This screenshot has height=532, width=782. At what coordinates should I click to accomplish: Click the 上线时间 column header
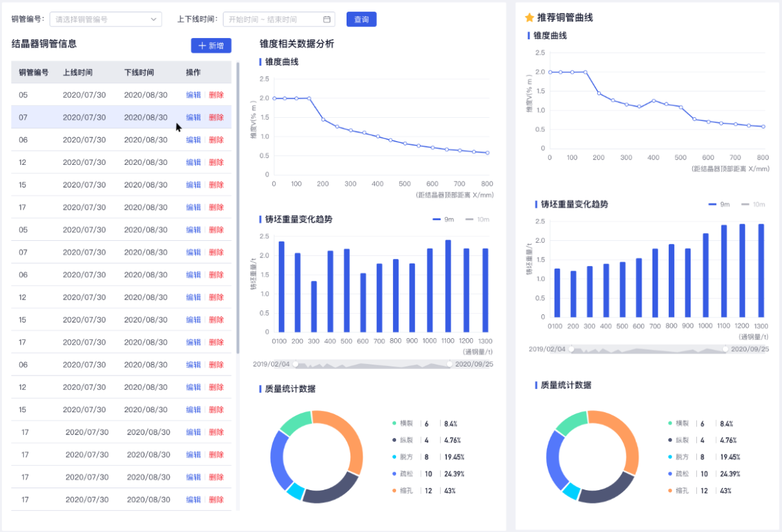(x=77, y=73)
